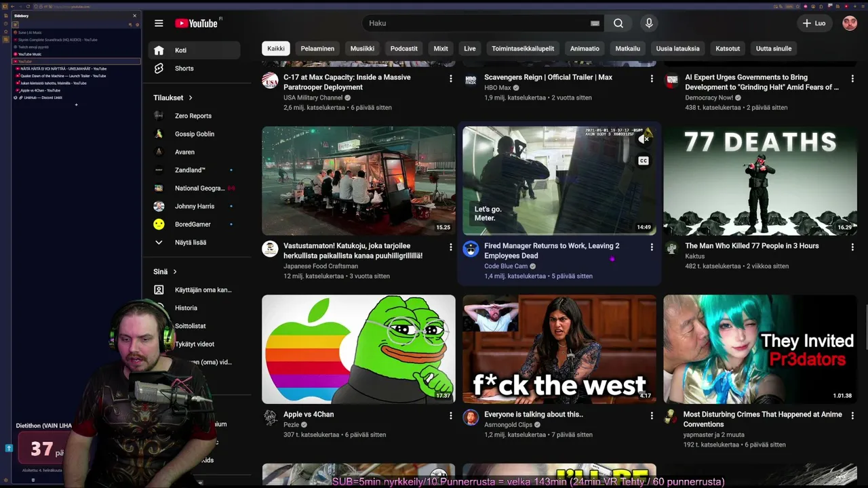Start voice search with the microphone icon

point(649,23)
